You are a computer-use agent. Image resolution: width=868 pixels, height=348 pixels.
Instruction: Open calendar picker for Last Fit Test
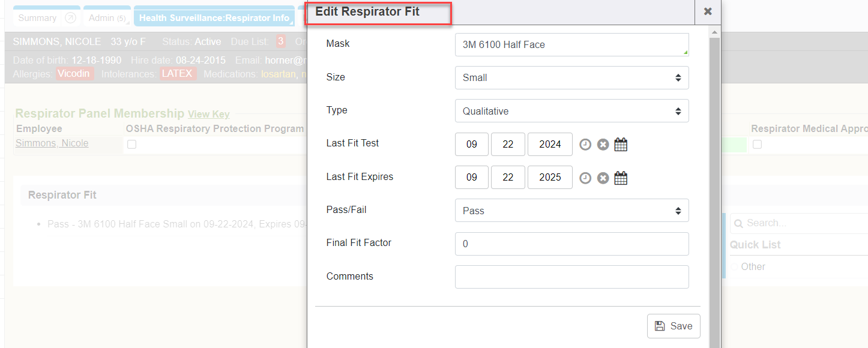click(621, 145)
